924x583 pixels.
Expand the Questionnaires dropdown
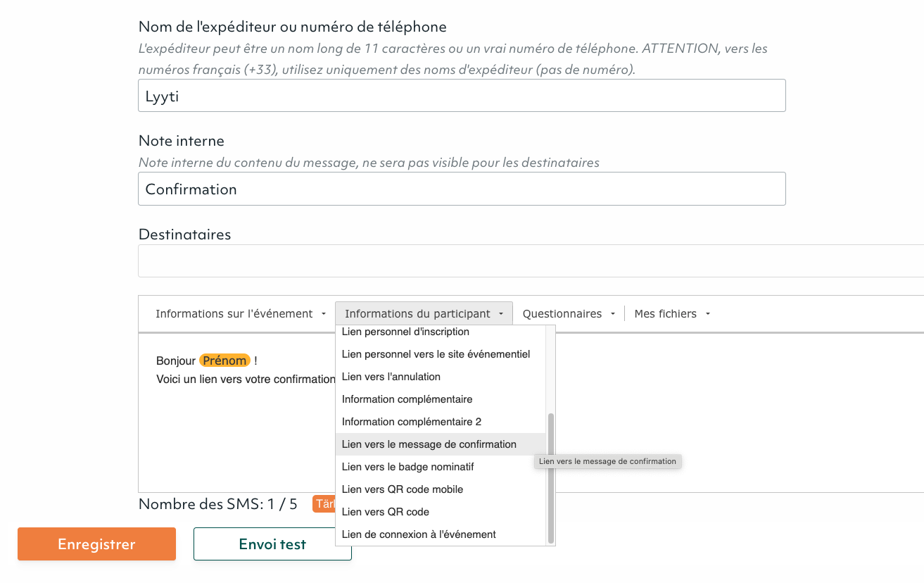(569, 314)
